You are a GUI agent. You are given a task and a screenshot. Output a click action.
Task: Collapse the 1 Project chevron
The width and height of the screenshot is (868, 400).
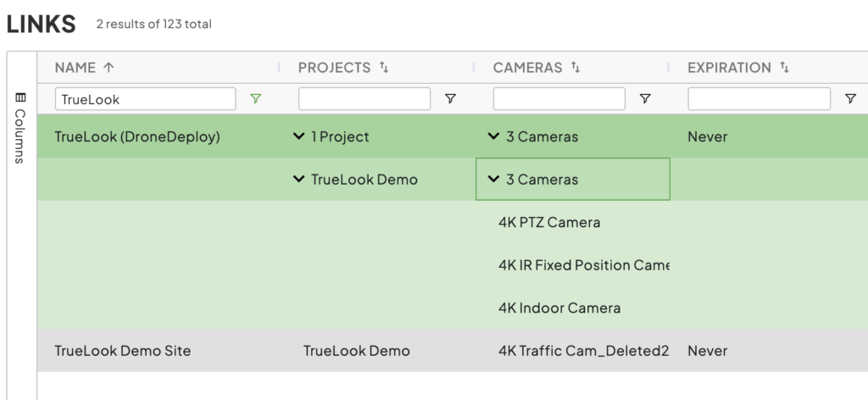point(299,136)
